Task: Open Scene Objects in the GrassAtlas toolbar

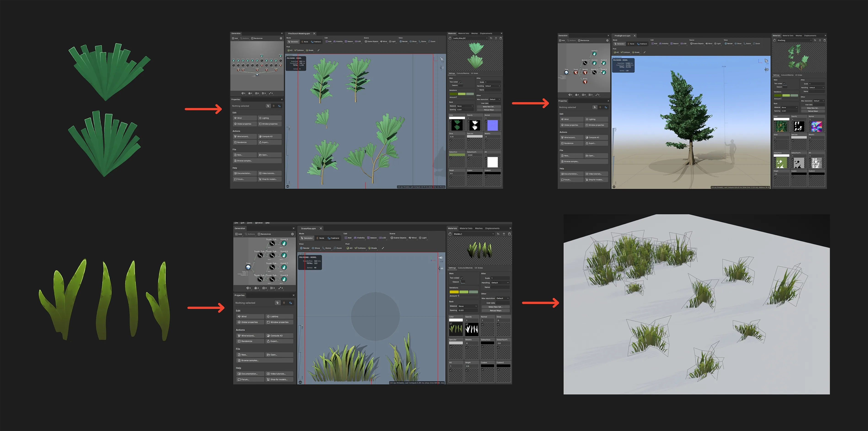Action: coord(398,238)
